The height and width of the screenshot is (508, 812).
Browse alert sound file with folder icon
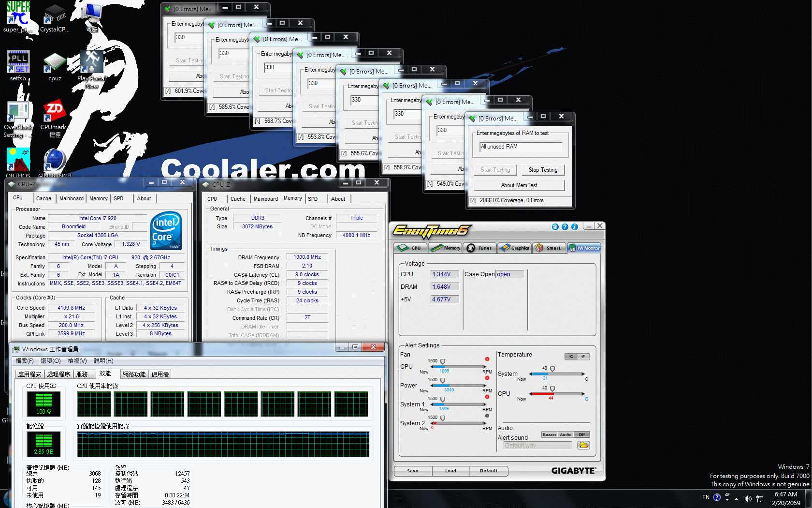[583, 445]
